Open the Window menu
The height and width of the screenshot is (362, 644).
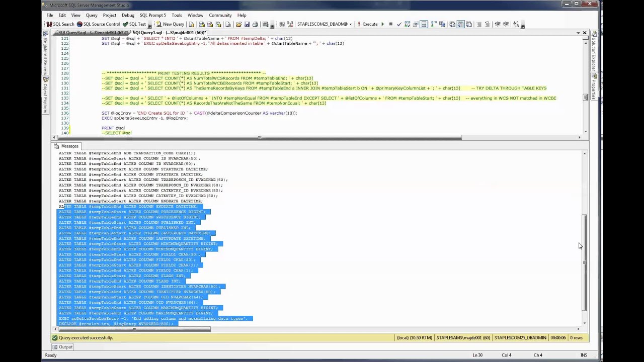[195, 15]
